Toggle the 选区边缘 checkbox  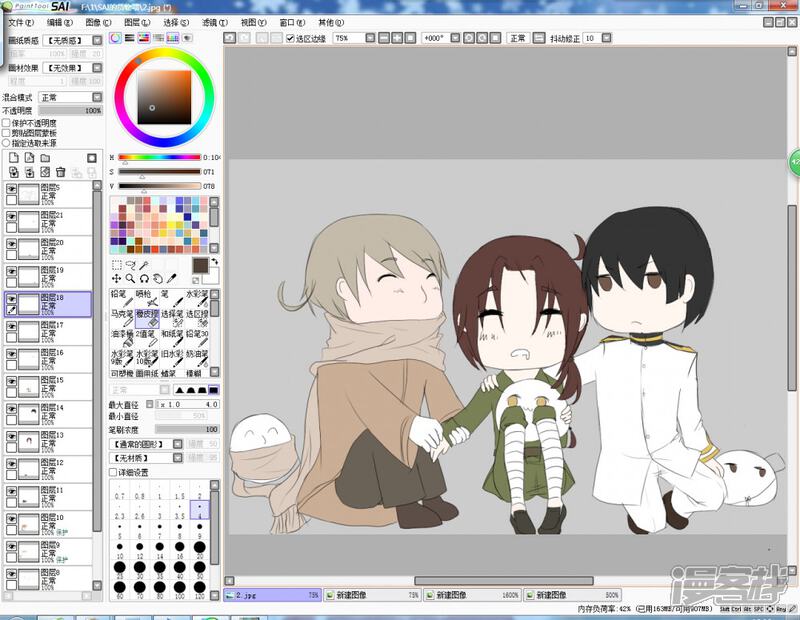[288, 38]
